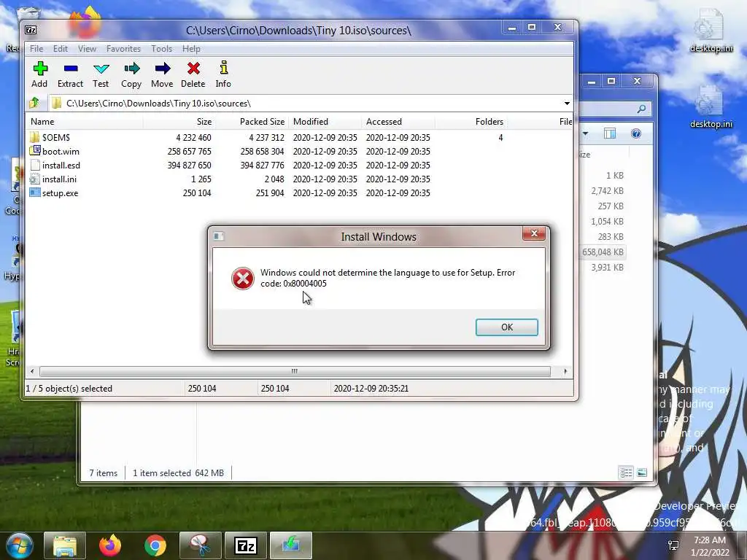Select the install.ini file icon
The image size is (747, 560).
34,179
